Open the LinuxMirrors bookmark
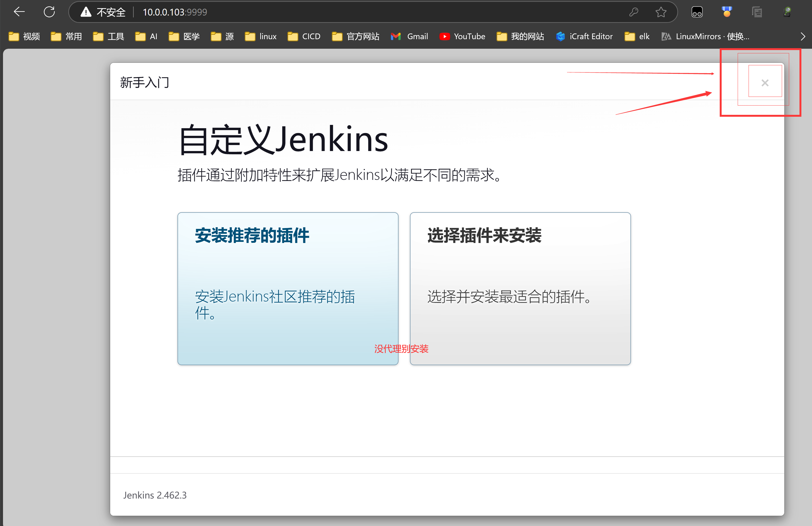The width and height of the screenshot is (812, 526). [x=705, y=36]
